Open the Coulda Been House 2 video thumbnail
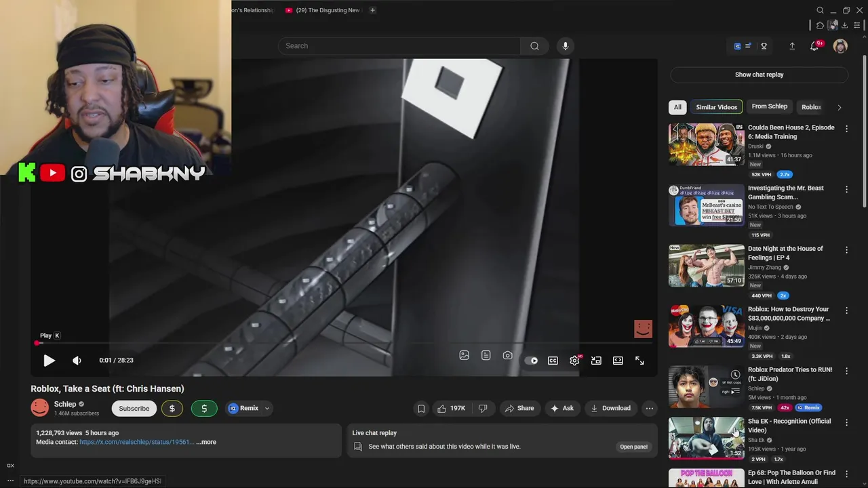 706,144
